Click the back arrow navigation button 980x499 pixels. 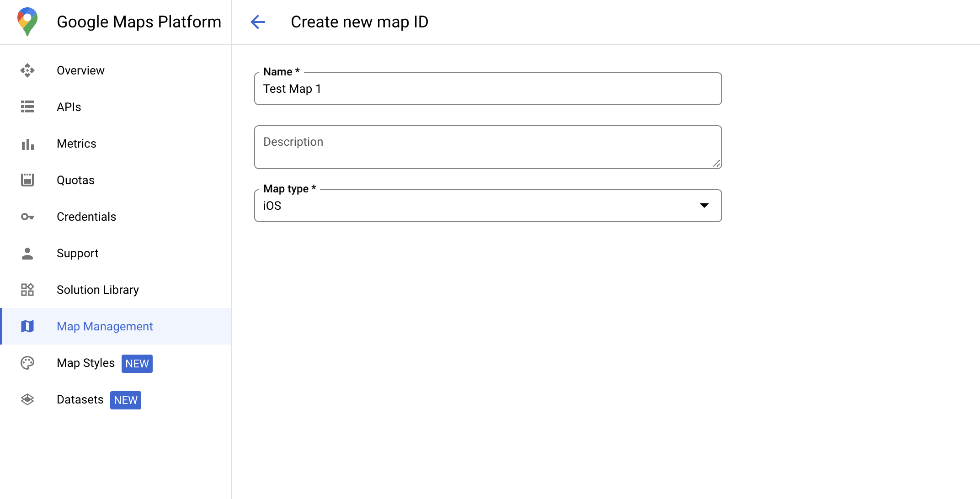258,21
